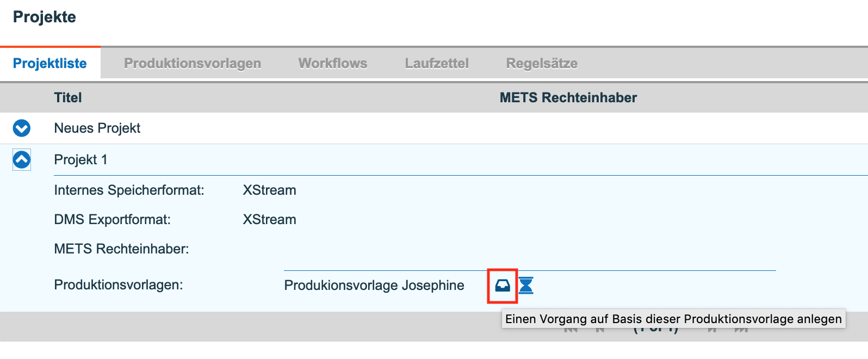Viewport: 868px width, 359px height.
Task: Go to previous page in paginator
Action: coord(600,330)
